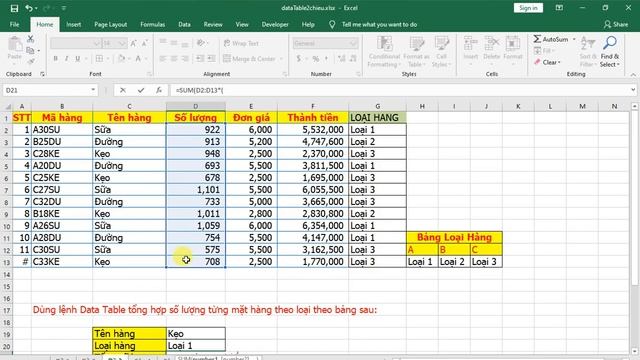Click the Thành tiền header cell
The image size is (640, 360).
(313, 118)
